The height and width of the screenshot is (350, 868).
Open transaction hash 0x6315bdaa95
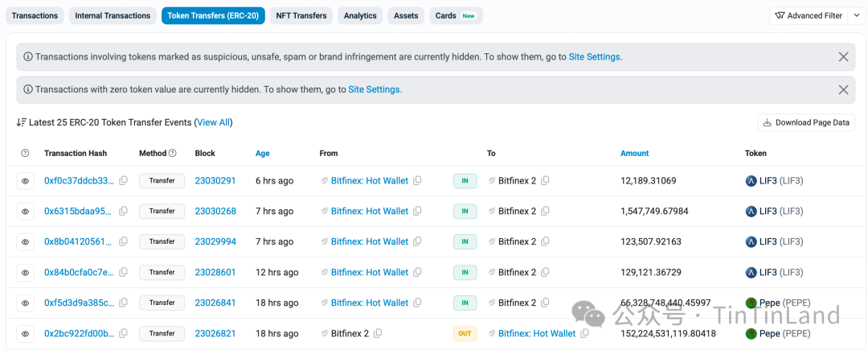tap(80, 211)
